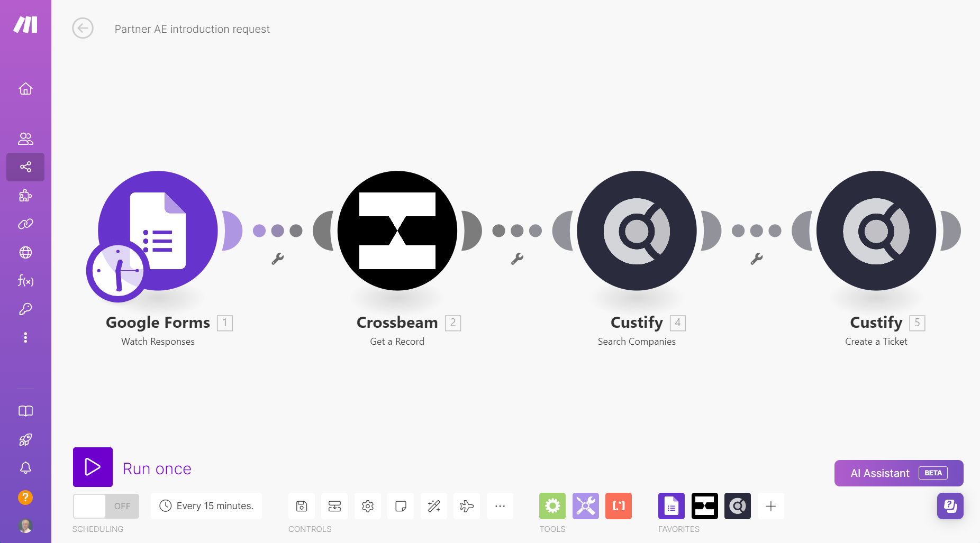Open the AI Assistant beta button
The image size is (980, 543).
pyautogui.click(x=899, y=473)
